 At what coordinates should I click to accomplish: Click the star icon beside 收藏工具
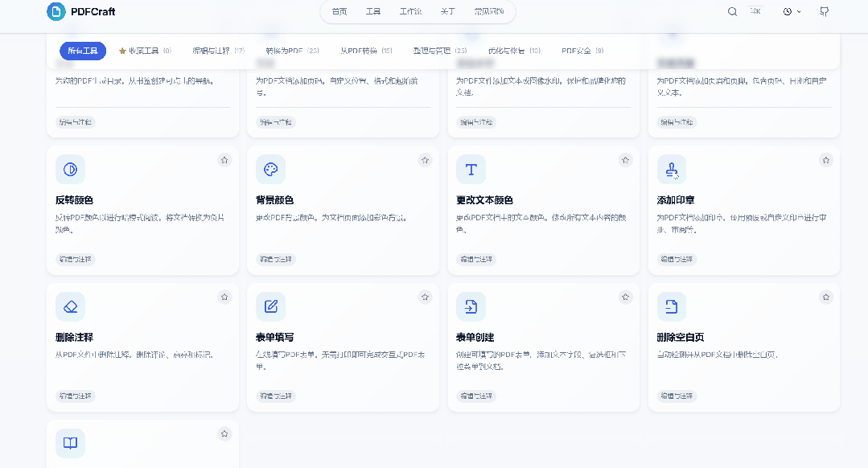point(122,51)
